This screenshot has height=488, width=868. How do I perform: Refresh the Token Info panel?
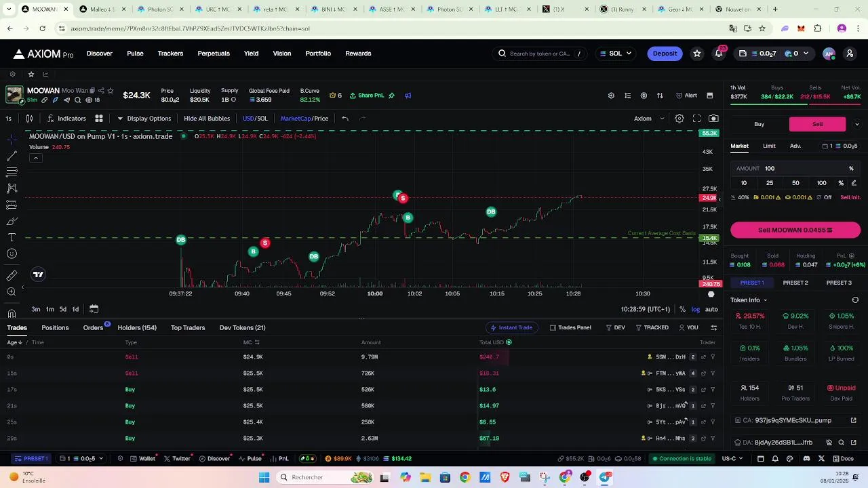pos(855,300)
